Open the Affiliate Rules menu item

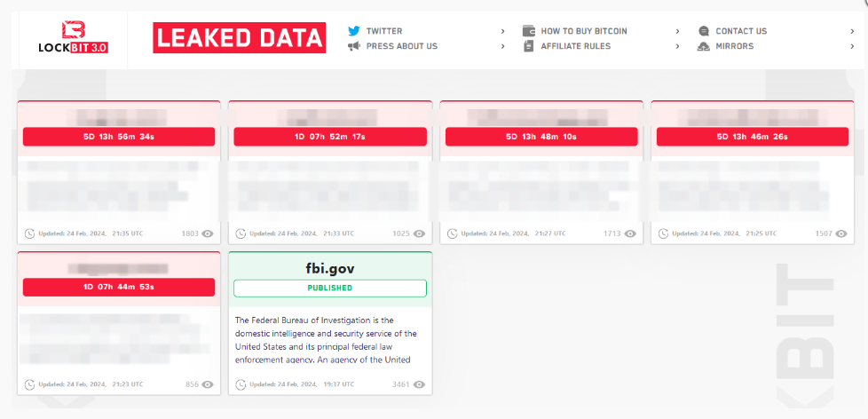575,46
